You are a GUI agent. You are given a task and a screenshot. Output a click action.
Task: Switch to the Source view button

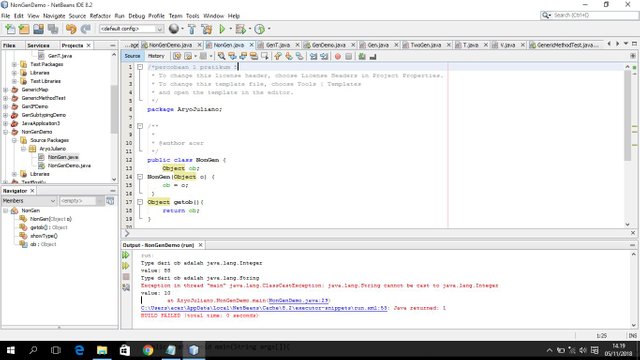coord(132,56)
